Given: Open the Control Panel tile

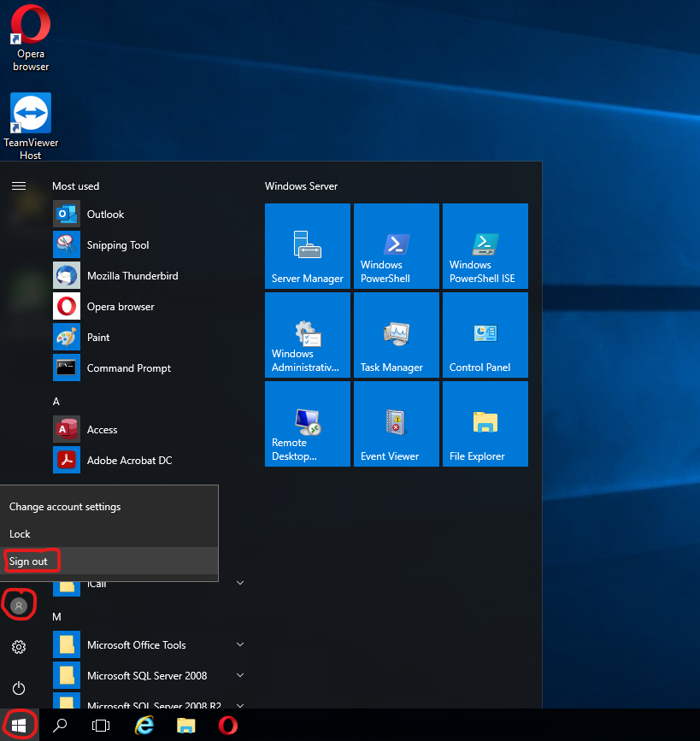Looking at the screenshot, I should [485, 334].
